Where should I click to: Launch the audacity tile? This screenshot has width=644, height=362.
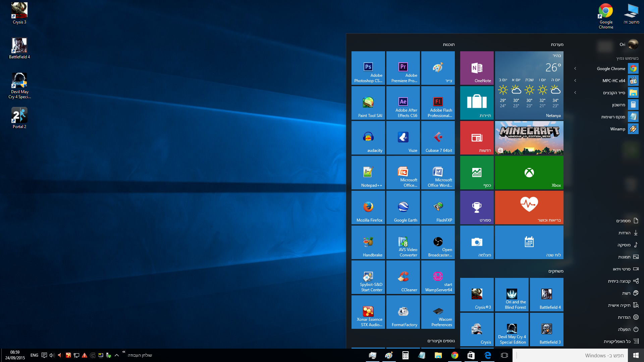click(368, 138)
